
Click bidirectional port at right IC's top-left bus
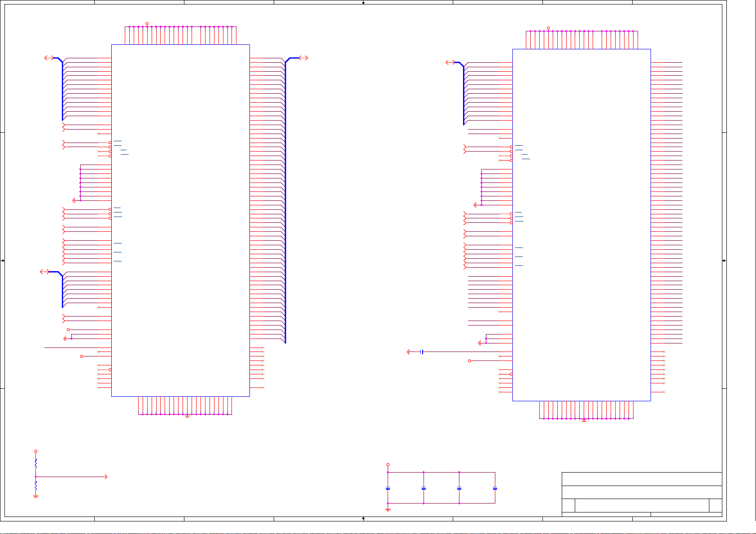pos(450,62)
